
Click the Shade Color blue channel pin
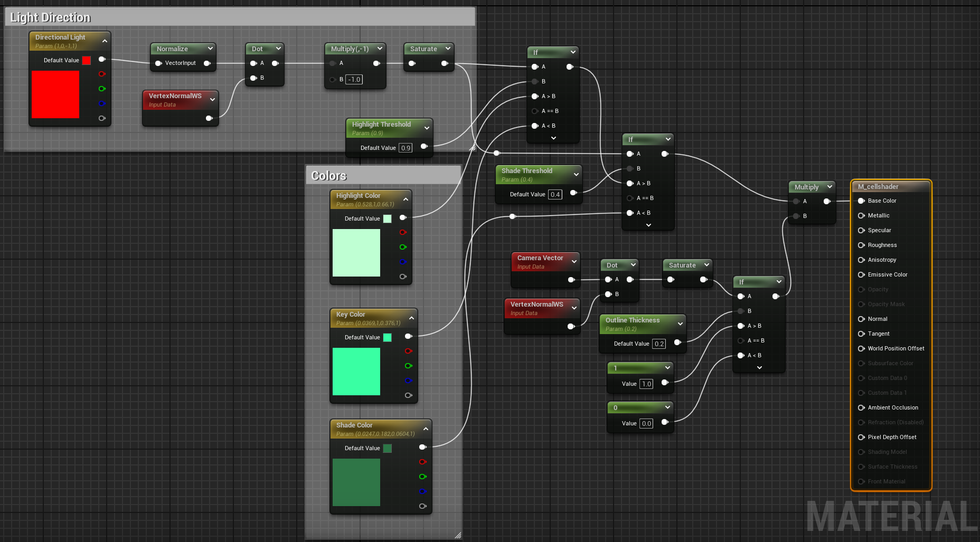pyautogui.click(x=422, y=491)
